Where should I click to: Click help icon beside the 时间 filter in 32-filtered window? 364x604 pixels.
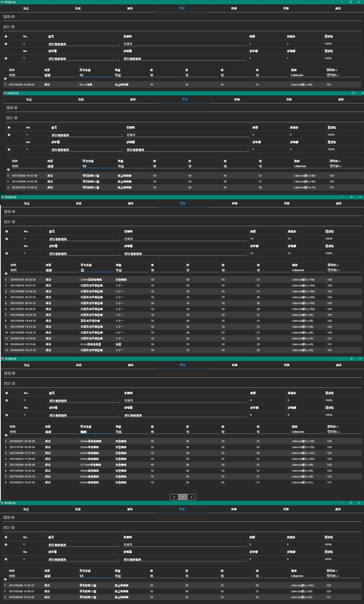[x=5, y=579]
